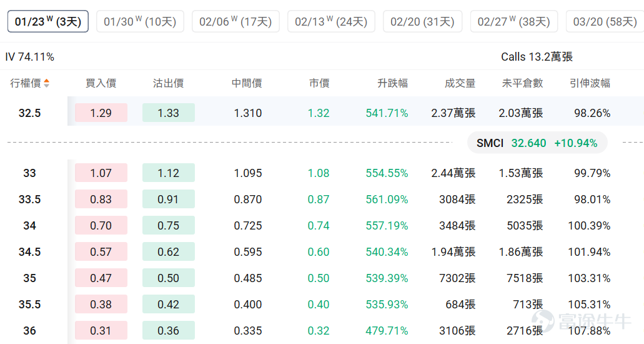Click the 2.44萬張 volume cell

point(453,173)
